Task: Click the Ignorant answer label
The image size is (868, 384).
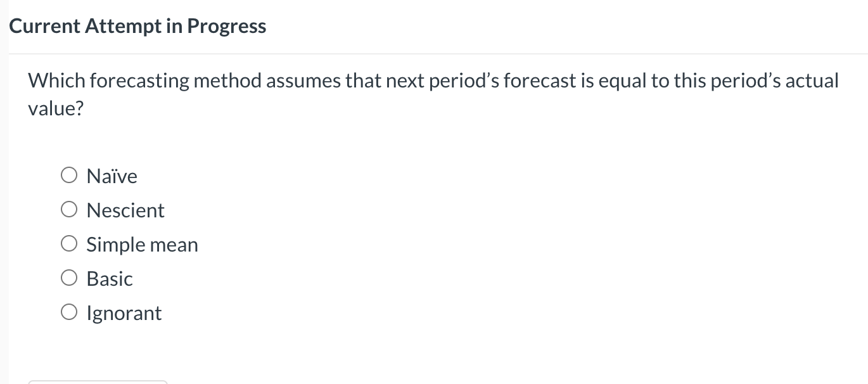Action: [x=124, y=312]
